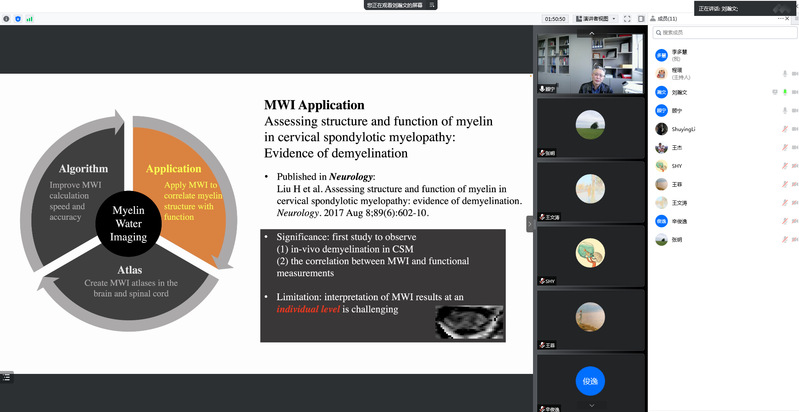The width and height of the screenshot is (799, 412).
Task: Select the 成员(11) panel header
Action: 666,18
